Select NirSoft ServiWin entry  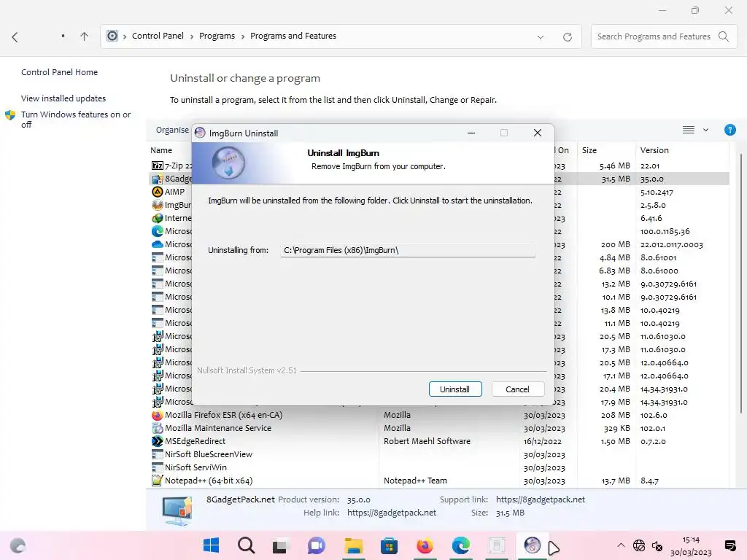point(196,467)
